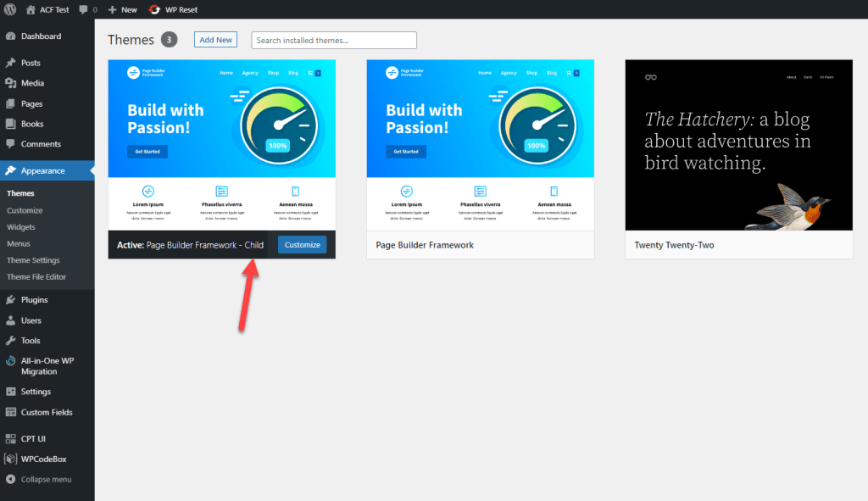Click the Pages icon in sidebar
Viewport: 868px width, 501px height.
point(10,103)
